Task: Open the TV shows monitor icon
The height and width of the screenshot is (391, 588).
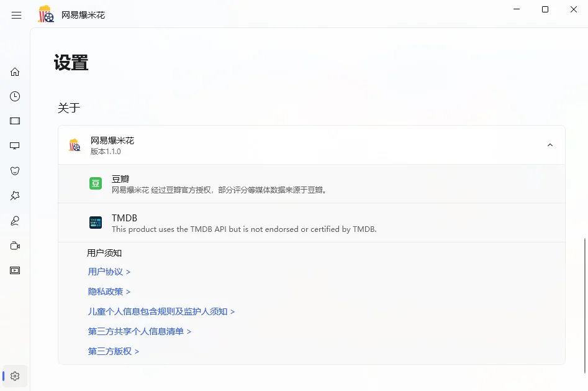Action: tap(15, 145)
